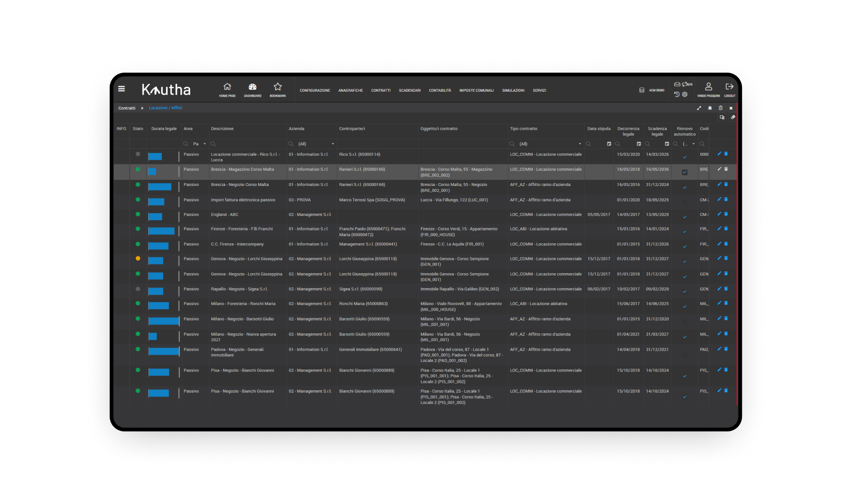Click the eraser clear filters icon
852x504 pixels.
click(x=733, y=117)
